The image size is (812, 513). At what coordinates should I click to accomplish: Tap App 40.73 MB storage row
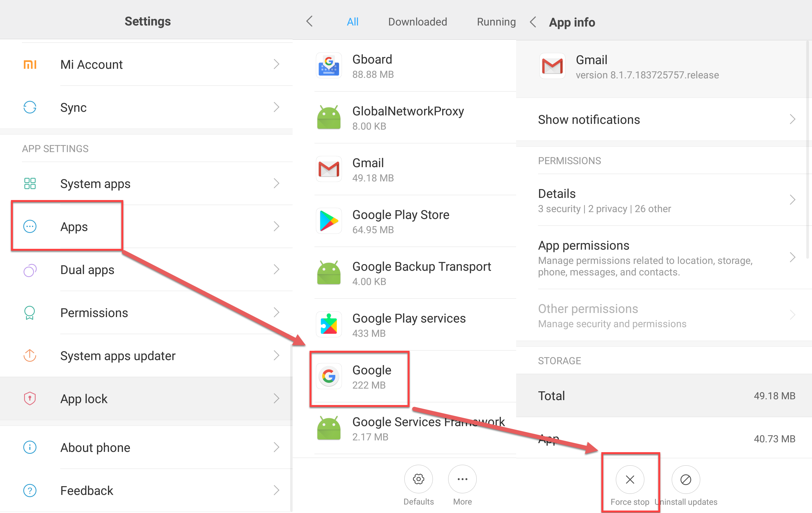pyautogui.click(x=664, y=438)
